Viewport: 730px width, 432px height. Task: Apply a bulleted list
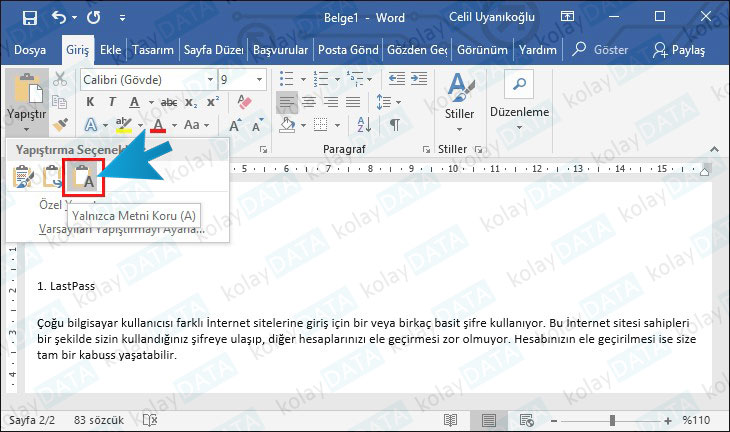287,79
